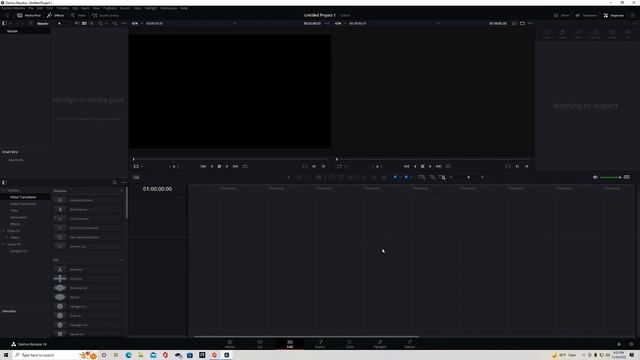Open source viewer zoom dropdown

(x=137, y=23)
